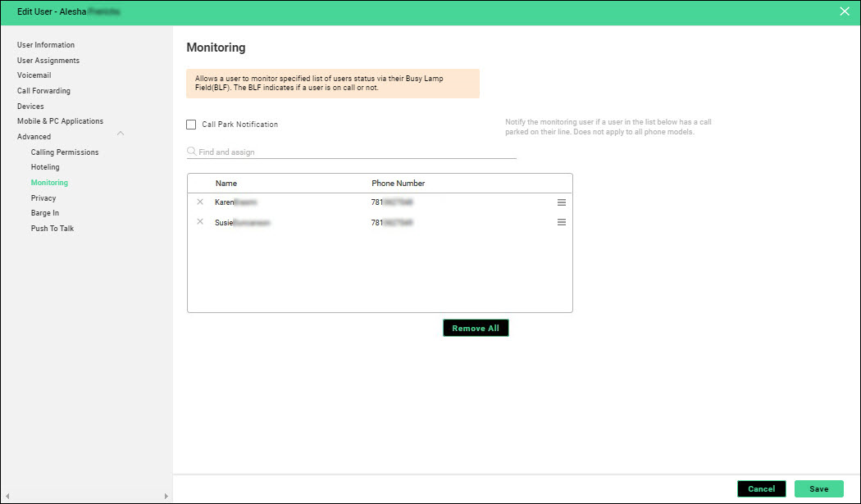Remove Susie from the monitoring list
The image size is (861, 504).
click(x=200, y=222)
